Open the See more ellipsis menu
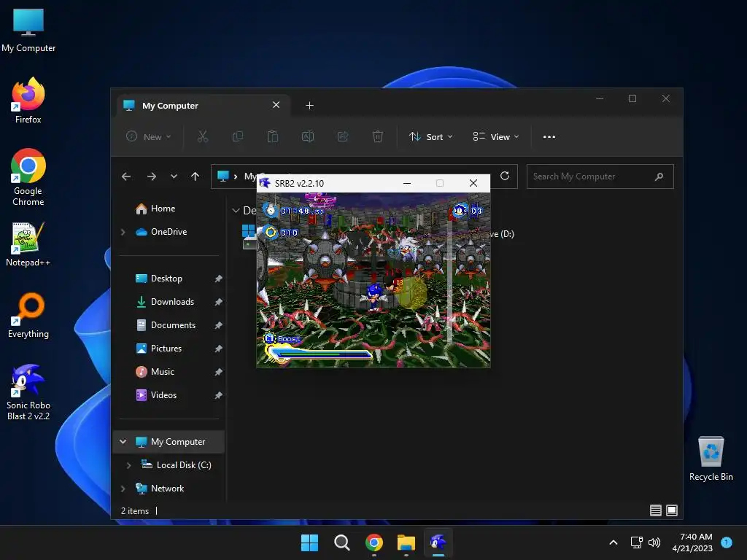Screen dimensions: 747x560 point(549,136)
